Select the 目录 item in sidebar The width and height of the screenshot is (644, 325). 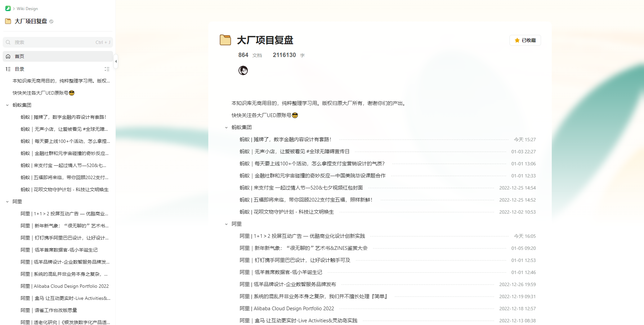point(19,69)
